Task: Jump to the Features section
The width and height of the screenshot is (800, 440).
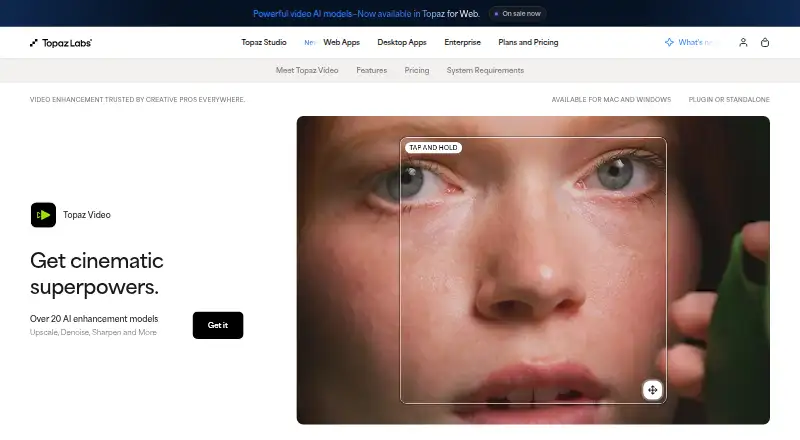Action: (x=371, y=70)
